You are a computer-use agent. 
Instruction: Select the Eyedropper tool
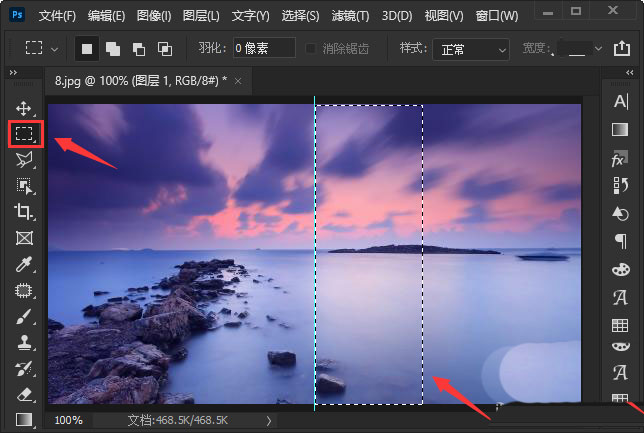24,264
